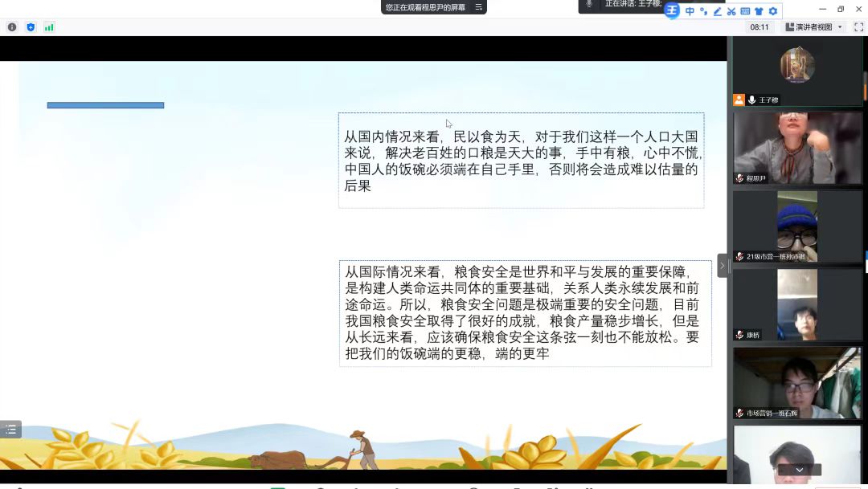Image resolution: width=868 pixels, height=489 pixels.
Task: Click the blue security shield icon
Action: pos(31,26)
